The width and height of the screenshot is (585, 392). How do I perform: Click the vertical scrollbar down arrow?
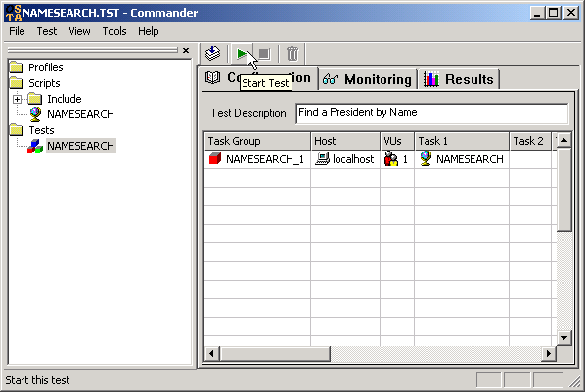[563, 338]
